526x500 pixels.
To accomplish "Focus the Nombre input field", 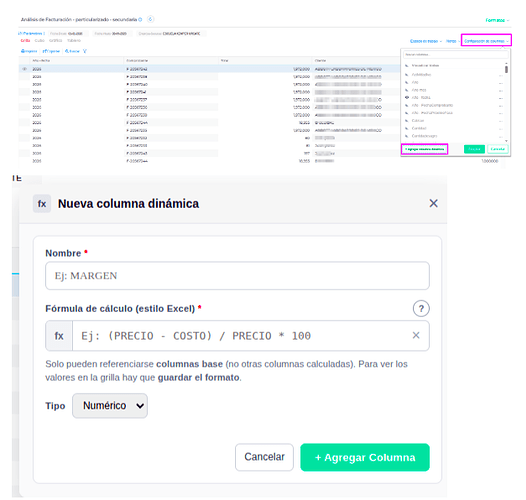I will click(x=237, y=276).
